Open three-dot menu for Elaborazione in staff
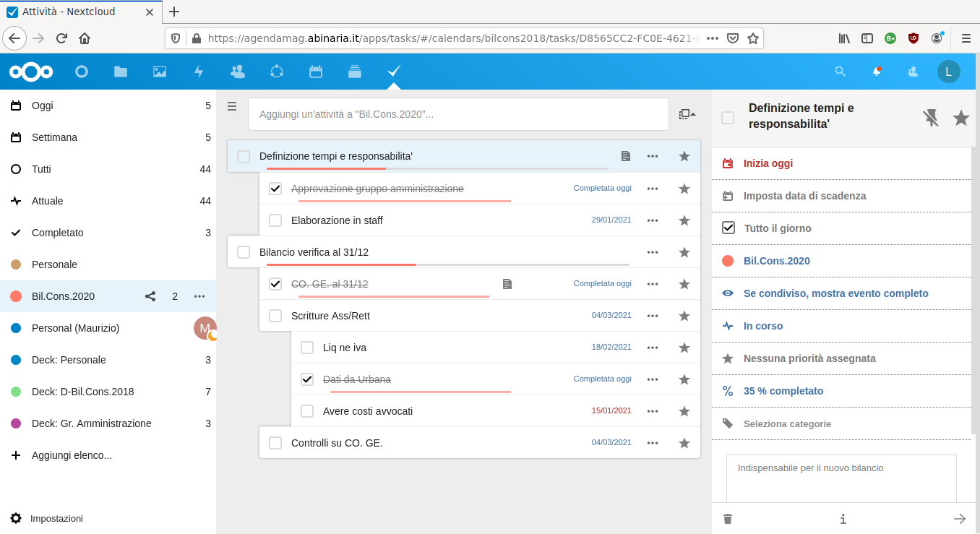 [x=653, y=220]
